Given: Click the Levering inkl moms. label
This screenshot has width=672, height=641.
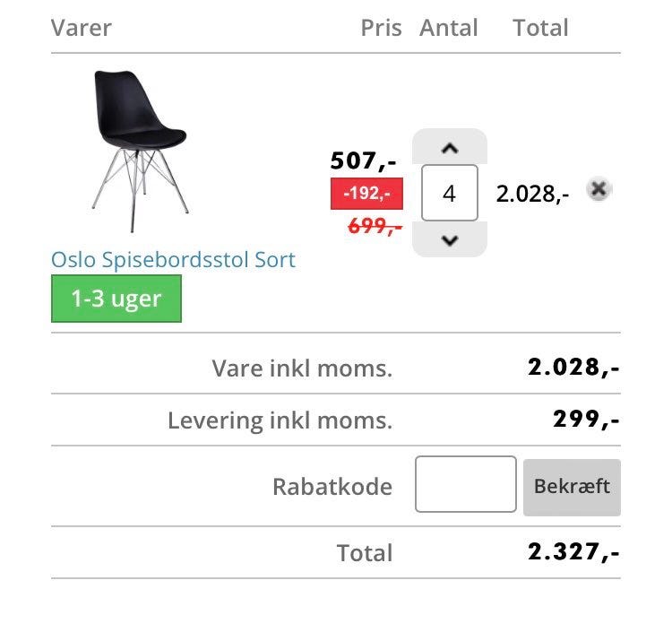Looking at the screenshot, I should coord(280,420).
